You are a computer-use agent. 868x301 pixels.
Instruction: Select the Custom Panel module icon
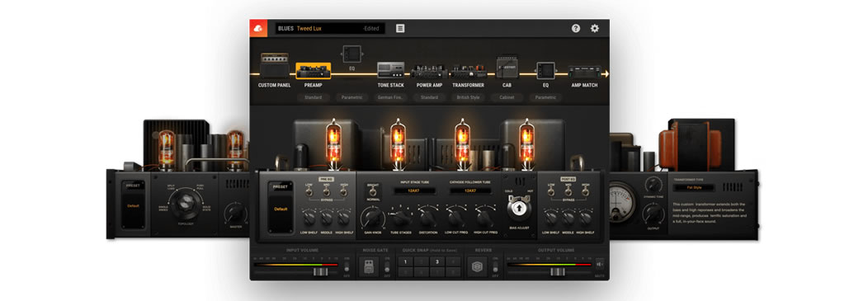pos(275,65)
